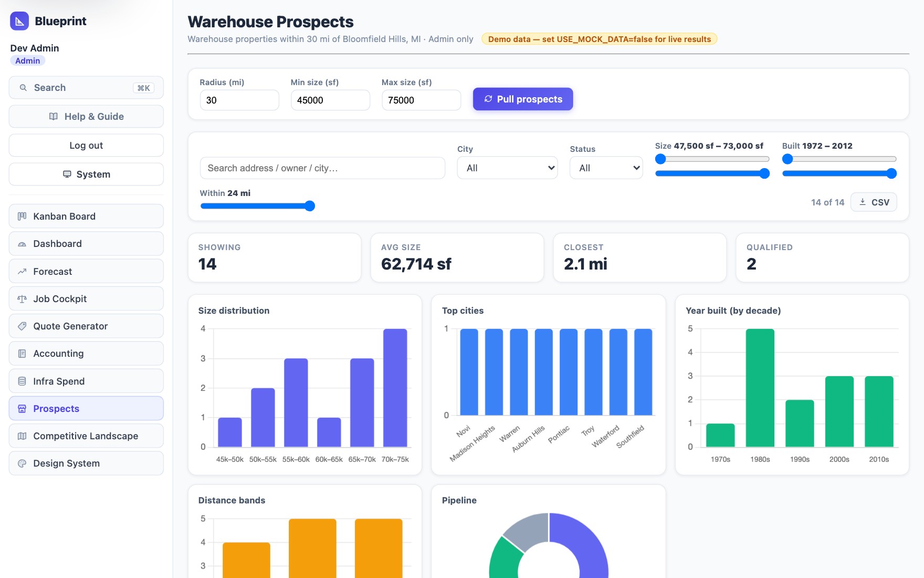This screenshot has height=578, width=924.
Task: Open the Design System page
Action: click(86, 463)
